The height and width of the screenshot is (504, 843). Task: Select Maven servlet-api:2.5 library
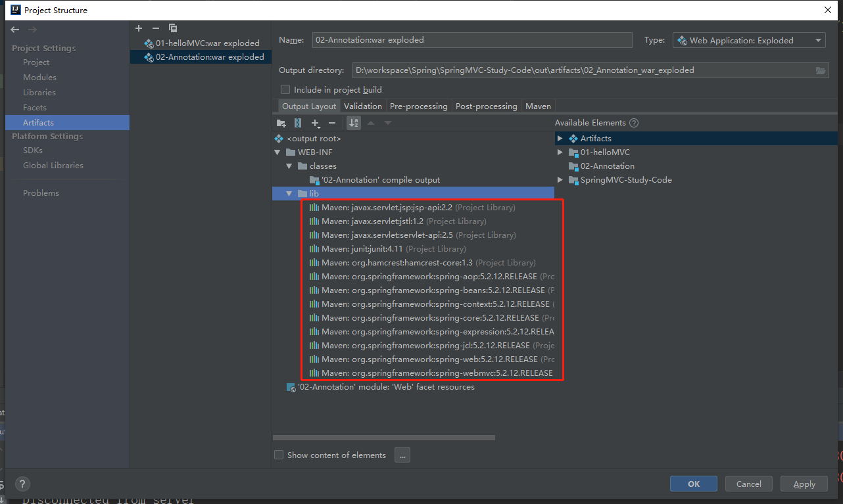click(x=412, y=235)
